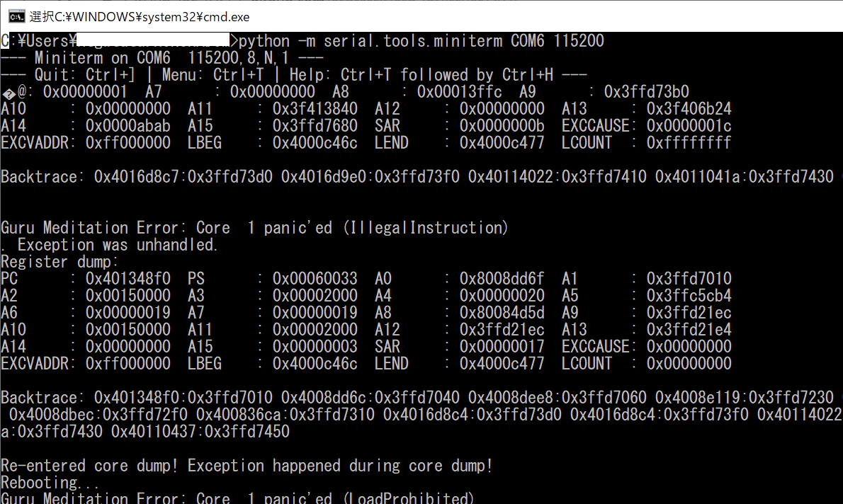Click backtrace entry 0x40110437:0x3ffd7450

[x=200, y=432]
